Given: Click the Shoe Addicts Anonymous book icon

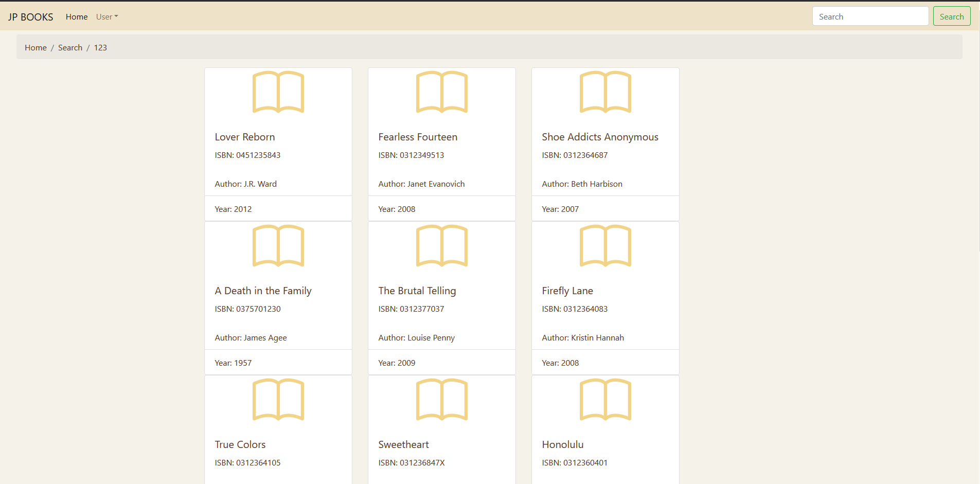Looking at the screenshot, I should (605, 92).
